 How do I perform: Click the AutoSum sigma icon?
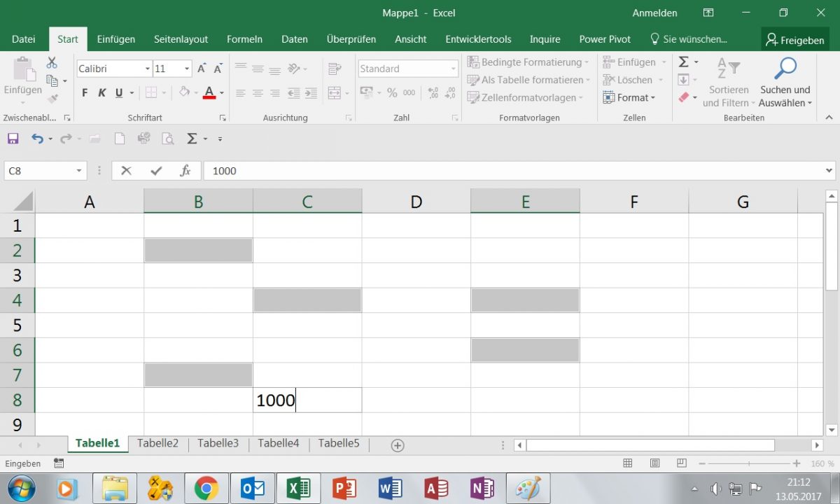pyautogui.click(x=684, y=62)
